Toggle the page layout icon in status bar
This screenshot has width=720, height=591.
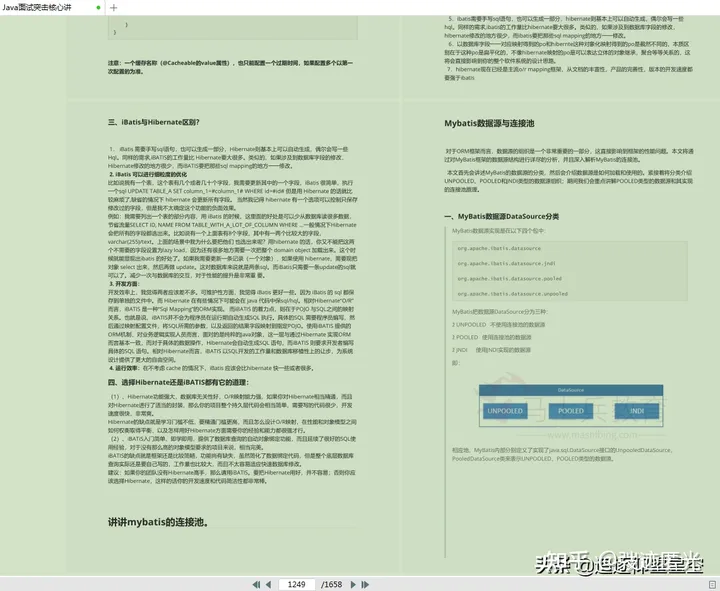point(712,585)
